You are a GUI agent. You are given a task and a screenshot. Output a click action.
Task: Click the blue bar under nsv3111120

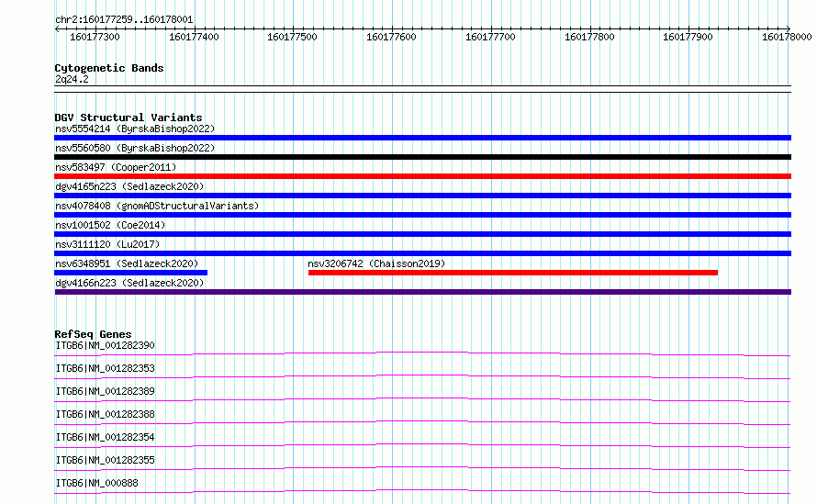[422, 253]
